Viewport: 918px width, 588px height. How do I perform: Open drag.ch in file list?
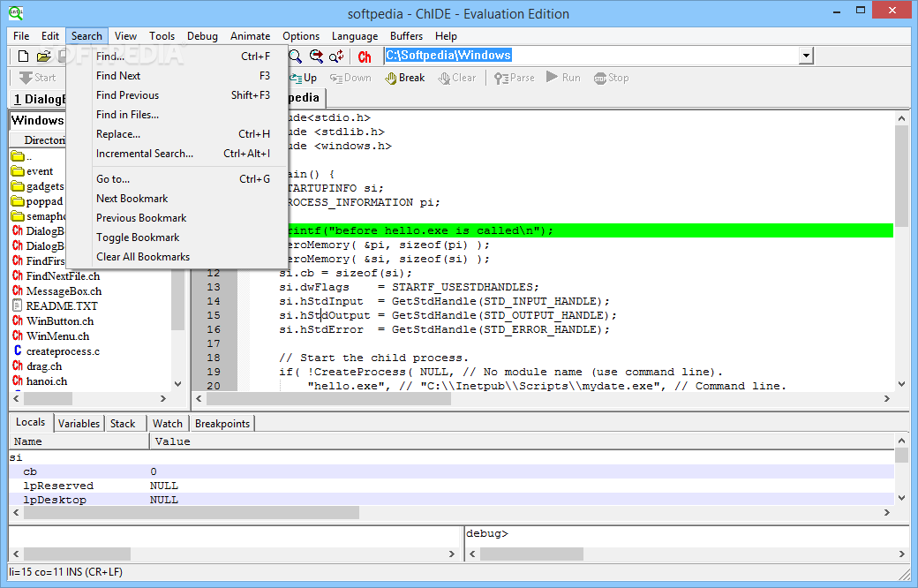(x=37, y=366)
